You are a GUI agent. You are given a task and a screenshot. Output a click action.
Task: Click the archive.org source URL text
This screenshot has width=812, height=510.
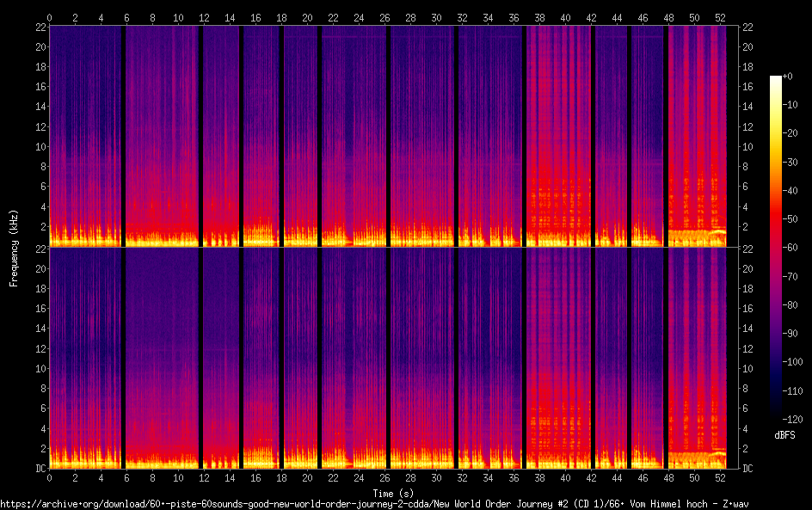[x=374, y=504]
